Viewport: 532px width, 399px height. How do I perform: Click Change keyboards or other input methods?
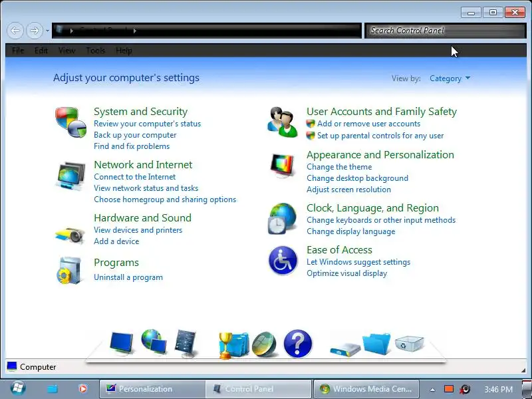(381, 220)
